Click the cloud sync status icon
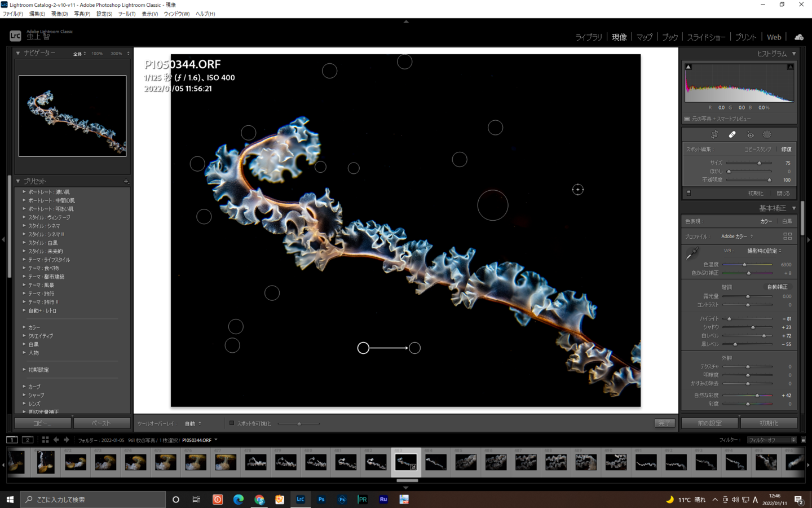Image resolution: width=812 pixels, height=508 pixels. [799, 37]
